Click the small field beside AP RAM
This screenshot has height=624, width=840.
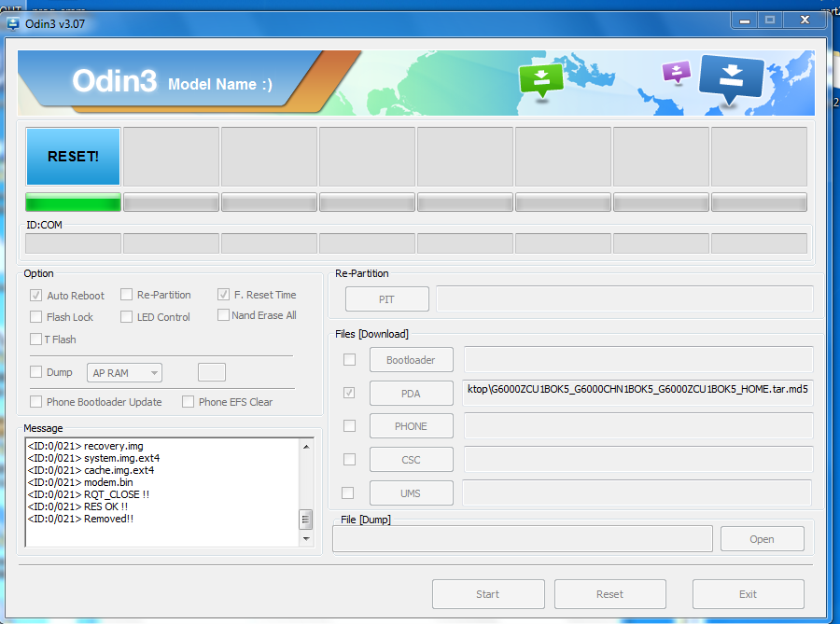tap(212, 372)
